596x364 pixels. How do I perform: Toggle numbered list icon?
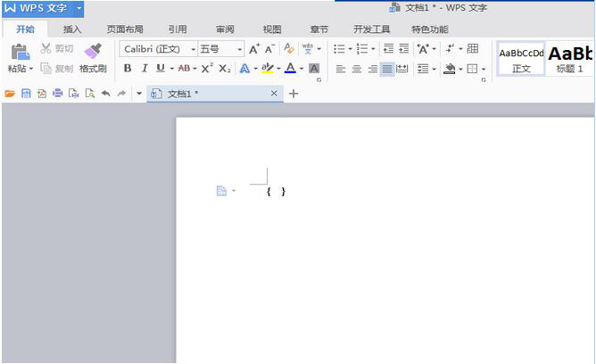tap(362, 49)
